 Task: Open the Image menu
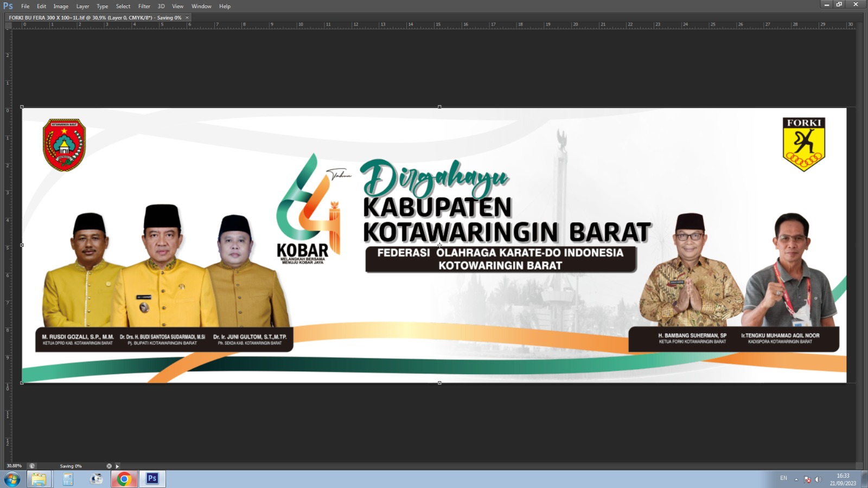(61, 7)
